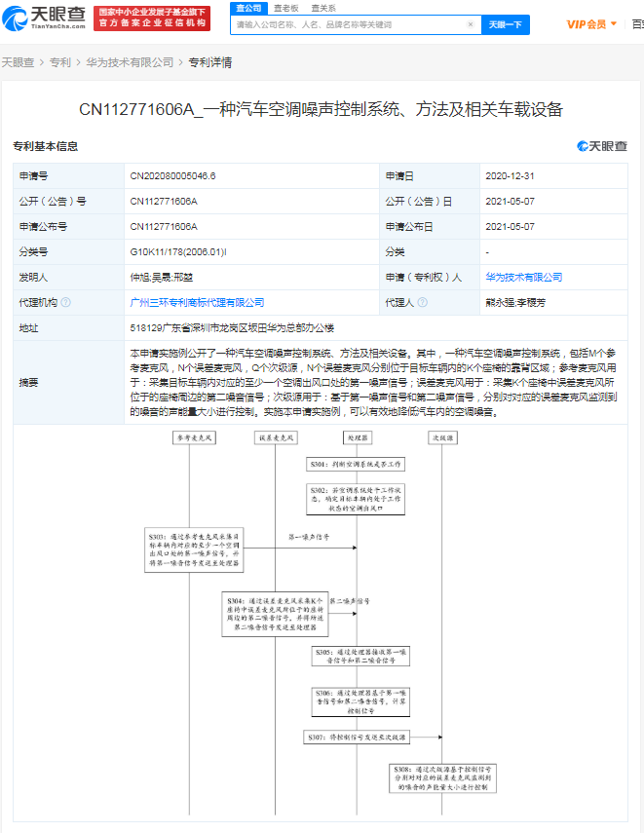The width and height of the screenshot is (644, 833).
Task: Show help icon next to 代理人
Action: (423, 302)
